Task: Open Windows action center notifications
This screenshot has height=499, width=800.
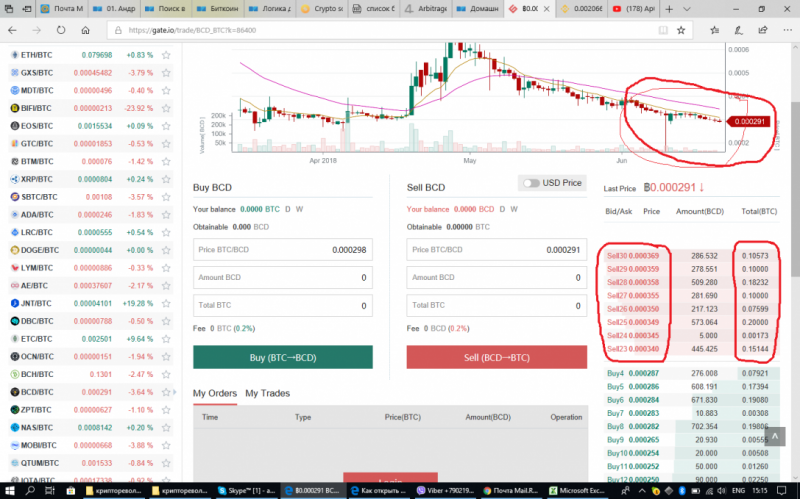Action: pos(781,490)
